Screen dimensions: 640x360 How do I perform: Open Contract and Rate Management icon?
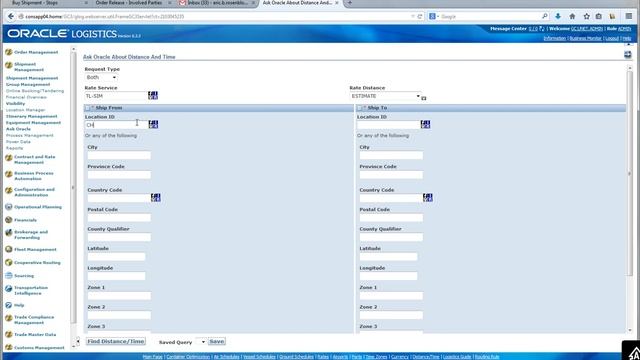click(x=9, y=158)
